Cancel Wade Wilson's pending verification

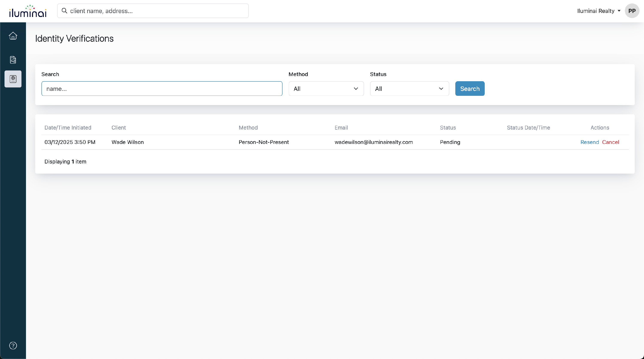(610, 142)
